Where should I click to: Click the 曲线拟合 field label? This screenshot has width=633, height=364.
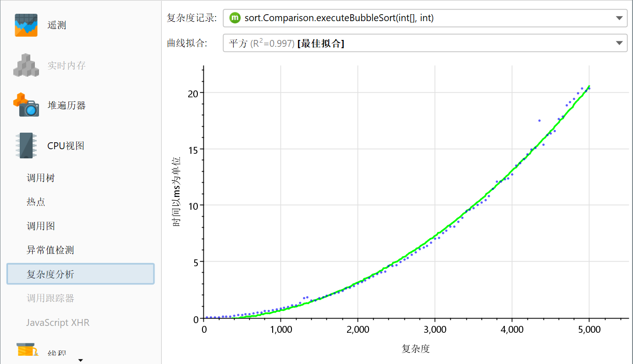click(187, 43)
